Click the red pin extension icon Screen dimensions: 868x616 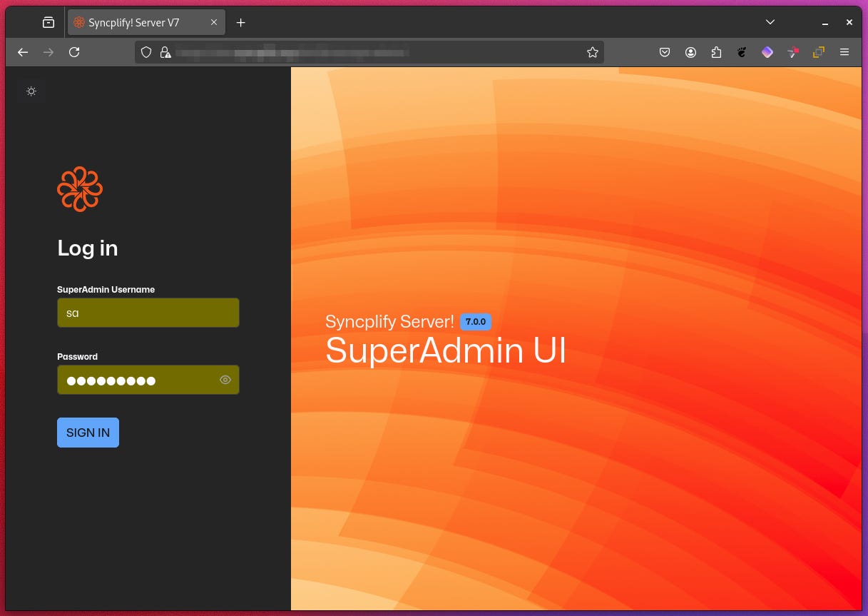pyautogui.click(x=793, y=52)
